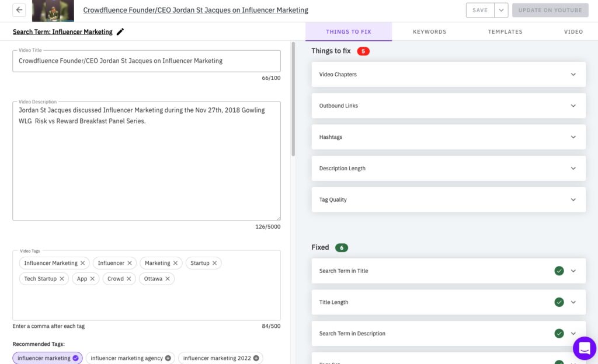Image resolution: width=598 pixels, height=364 pixels.
Task: Click the video thumbnail in the header
Action: [x=53, y=10]
